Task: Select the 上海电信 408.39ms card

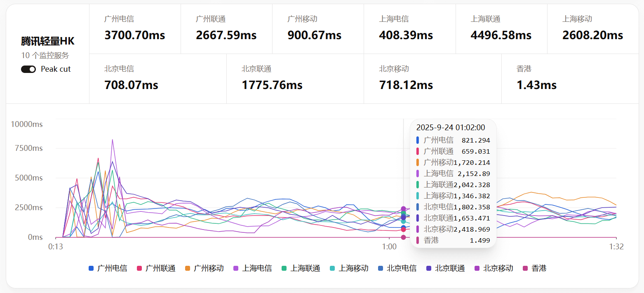Action: (409, 29)
